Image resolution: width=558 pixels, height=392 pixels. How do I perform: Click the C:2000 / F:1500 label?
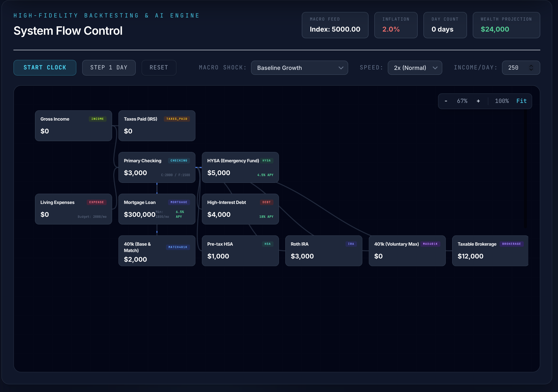click(x=176, y=175)
